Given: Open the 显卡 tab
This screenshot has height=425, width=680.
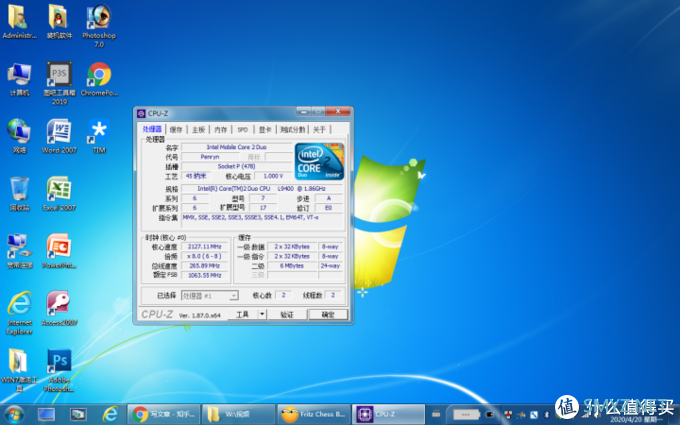Looking at the screenshot, I should (265, 130).
